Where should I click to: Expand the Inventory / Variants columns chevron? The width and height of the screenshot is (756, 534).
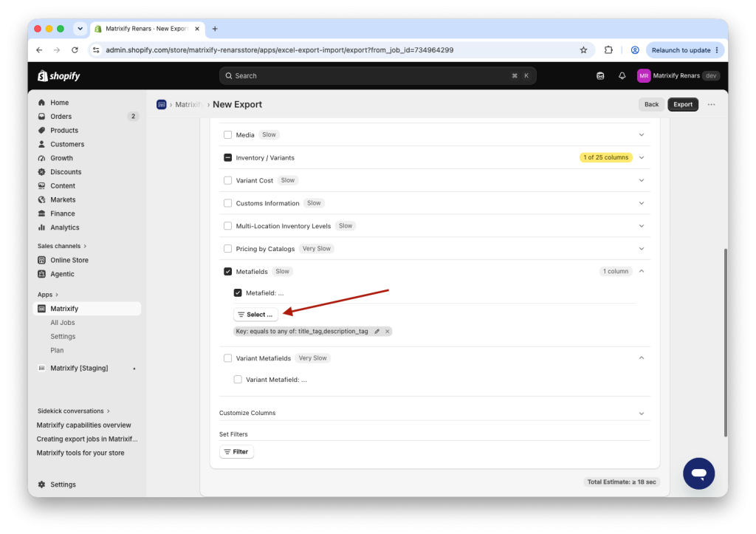pyautogui.click(x=642, y=158)
